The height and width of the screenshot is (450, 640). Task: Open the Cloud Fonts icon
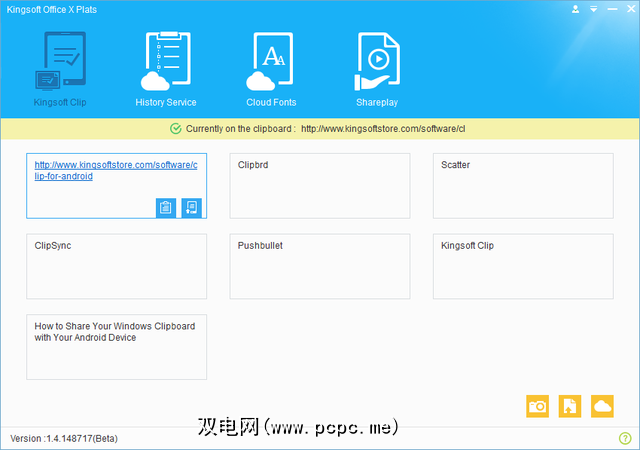click(x=269, y=61)
